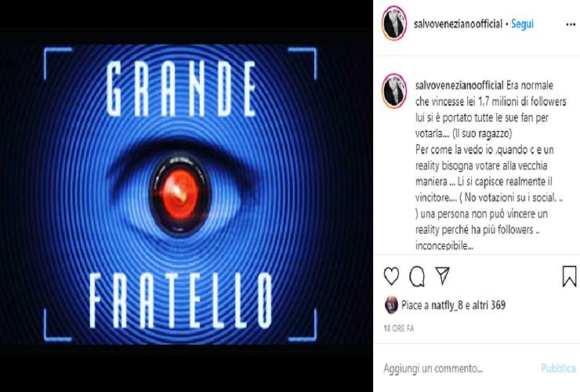
Task: Publish the comment with Pubblica
Action: click(558, 368)
